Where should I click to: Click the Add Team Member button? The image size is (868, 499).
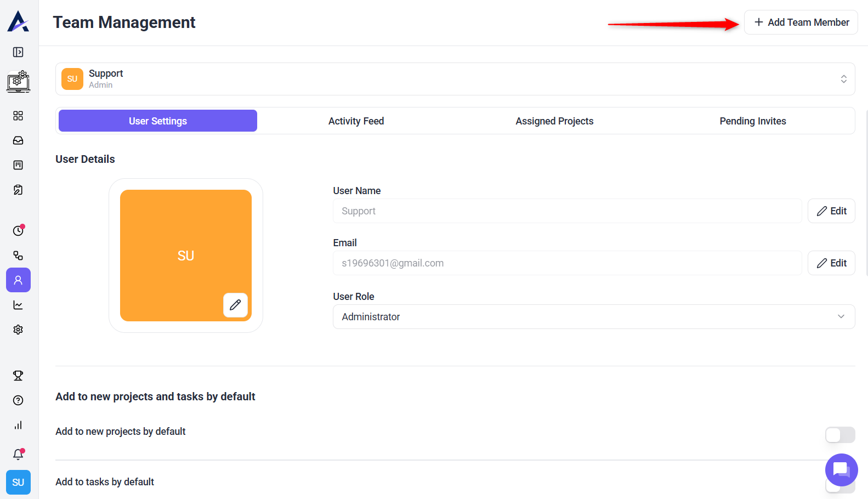(801, 22)
